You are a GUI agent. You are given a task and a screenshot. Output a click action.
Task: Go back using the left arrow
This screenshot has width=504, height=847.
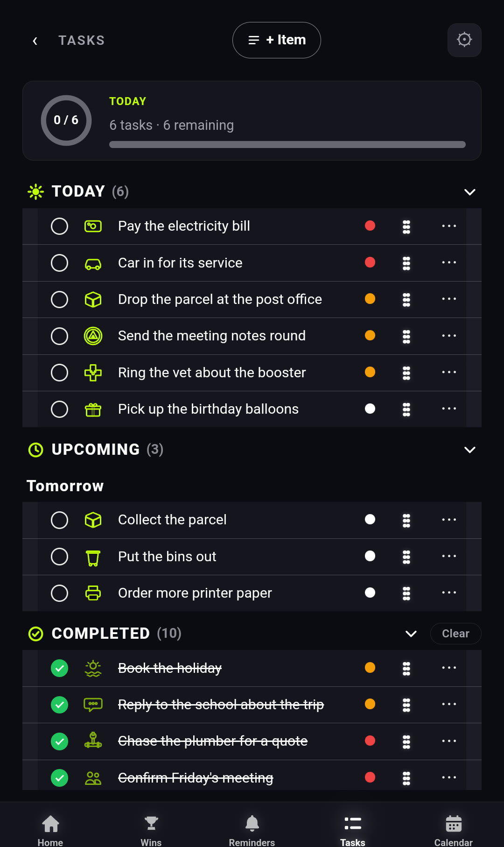tap(35, 41)
